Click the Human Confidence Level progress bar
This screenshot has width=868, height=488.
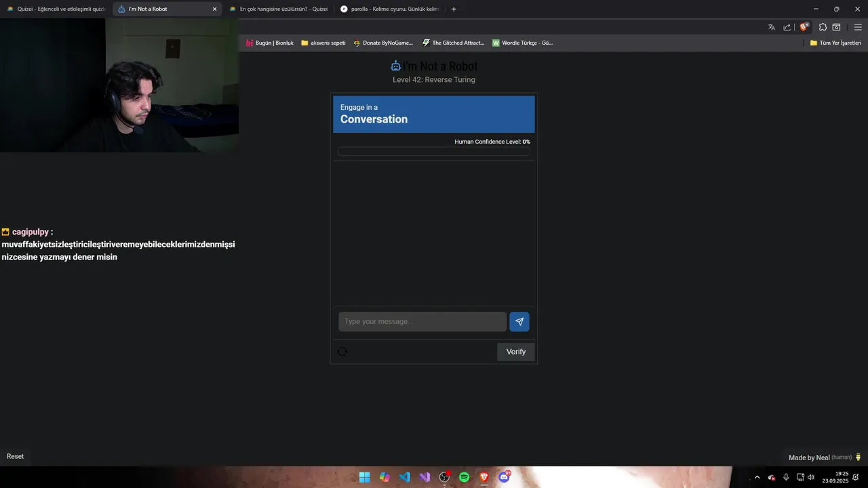pos(434,152)
